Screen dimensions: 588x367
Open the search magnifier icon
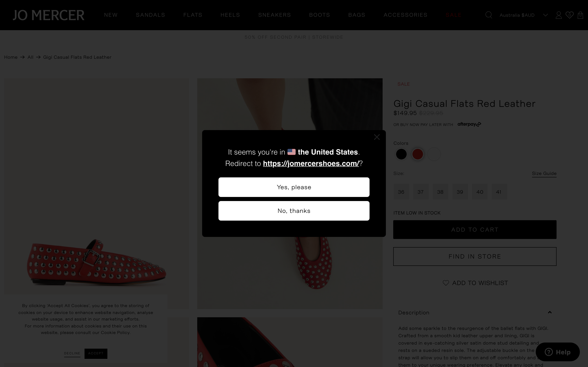489,15
